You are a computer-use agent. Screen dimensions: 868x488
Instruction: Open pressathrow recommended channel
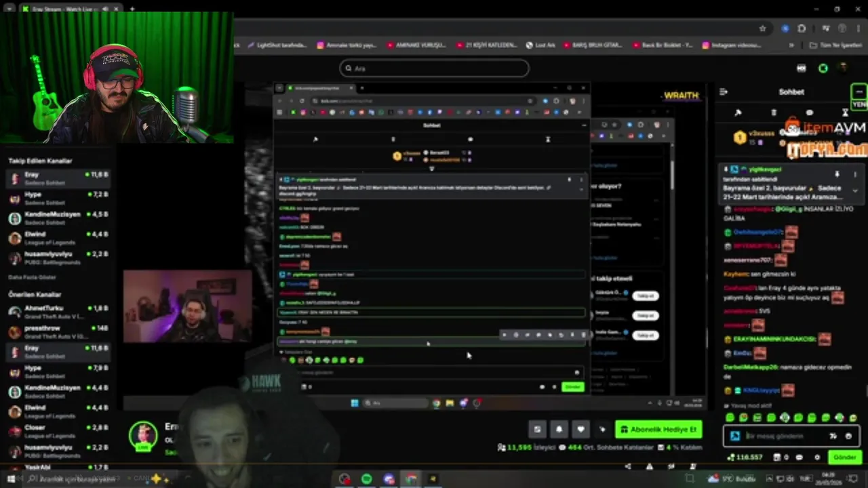[58, 331]
